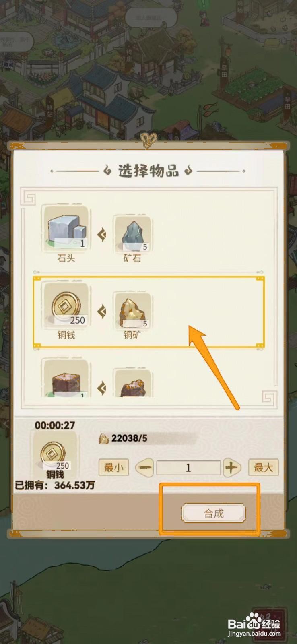Viewport: 297px width, 644px height.
Task: Tap the arrow between 石头 and 矿石
Action: 102,234
